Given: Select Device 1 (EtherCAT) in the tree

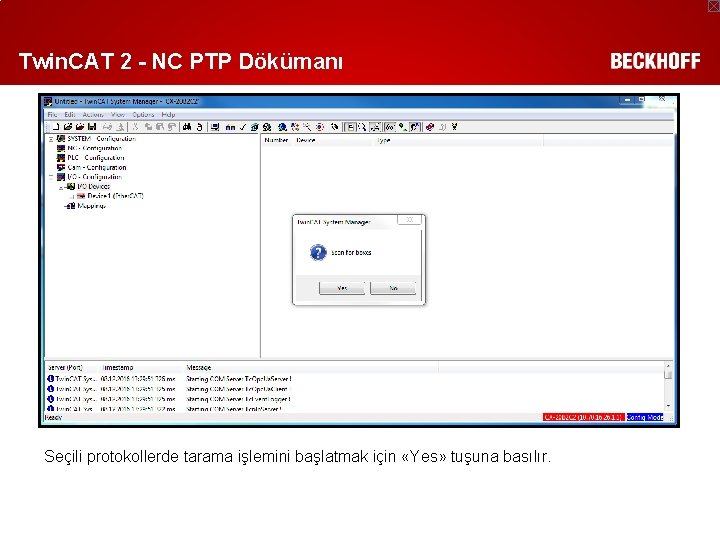Looking at the screenshot, I should pos(115,196).
